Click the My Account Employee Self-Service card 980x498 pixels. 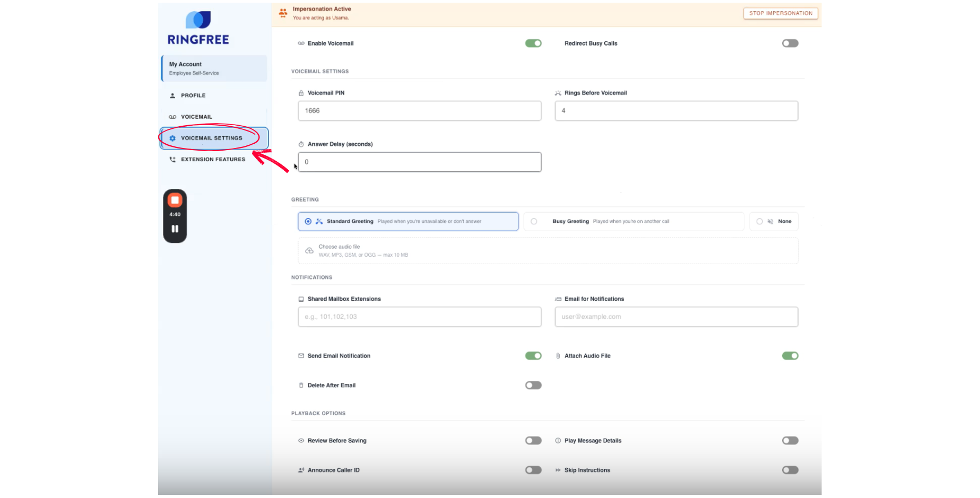214,68
